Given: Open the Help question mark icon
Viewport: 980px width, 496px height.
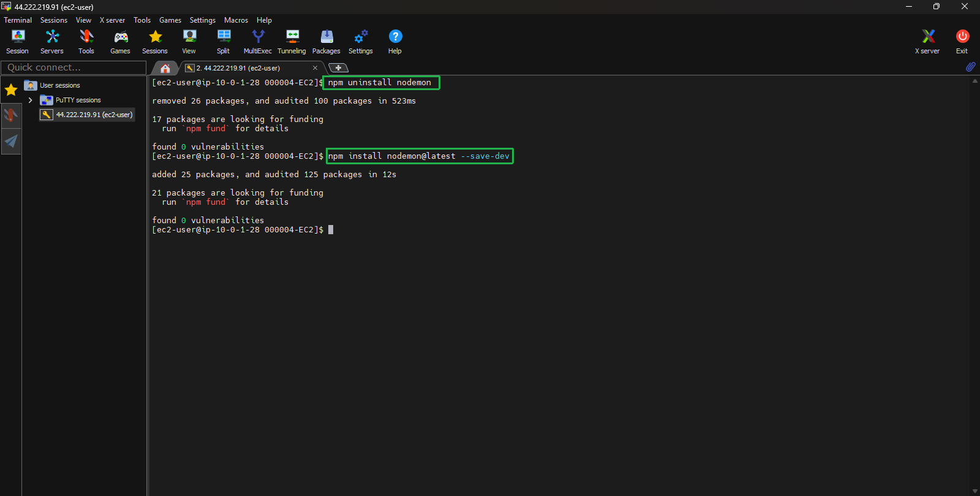Looking at the screenshot, I should click(395, 42).
